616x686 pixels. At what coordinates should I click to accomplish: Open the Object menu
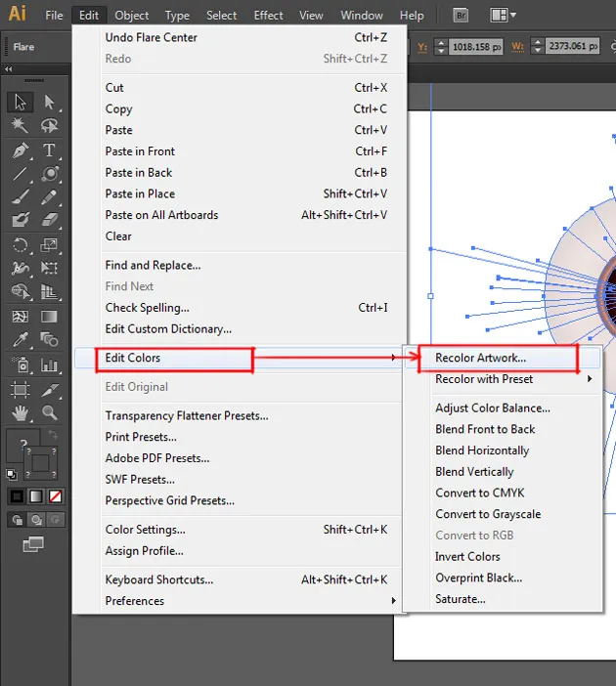click(132, 15)
